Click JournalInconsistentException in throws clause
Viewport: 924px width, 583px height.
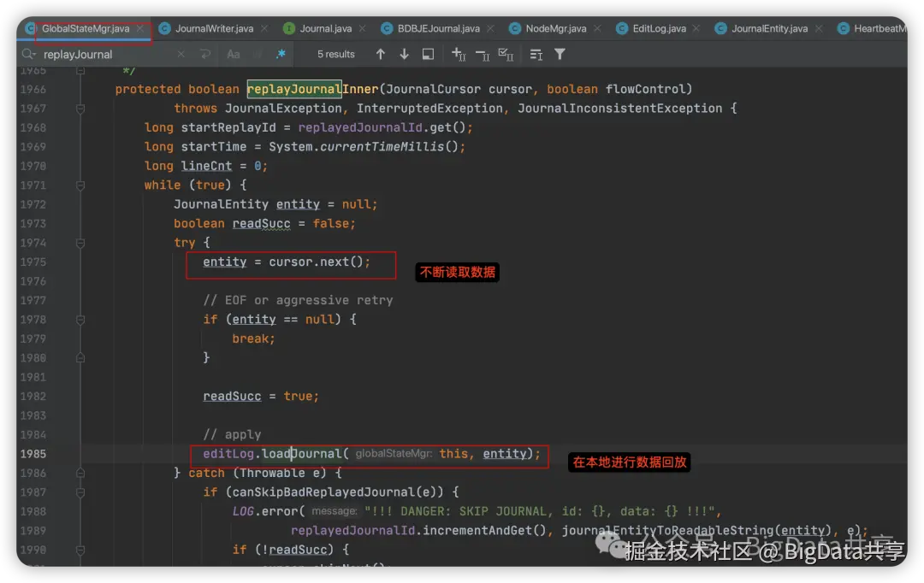(x=620, y=109)
